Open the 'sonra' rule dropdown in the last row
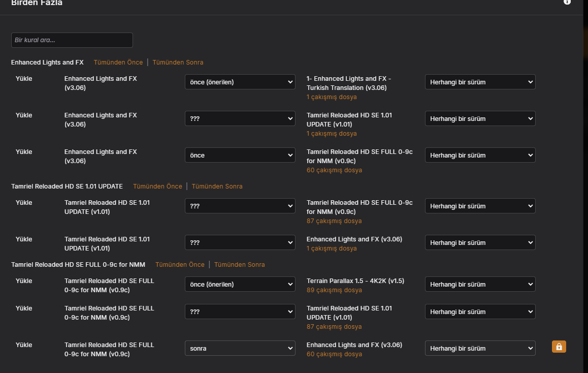 tap(240, 348)
